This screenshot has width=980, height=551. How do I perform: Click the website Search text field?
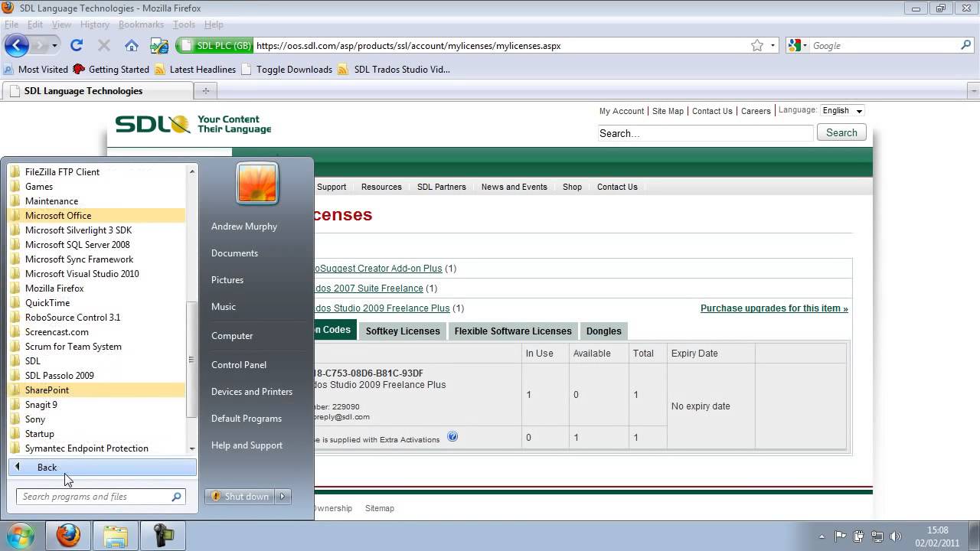[705, 133]
